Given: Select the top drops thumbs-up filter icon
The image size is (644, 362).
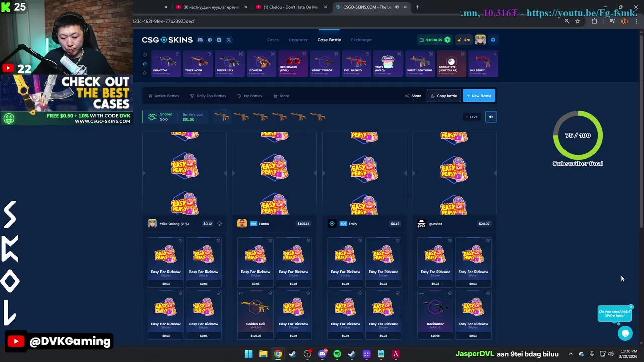Looking at the screenshot, I should (x=145, y=63).
